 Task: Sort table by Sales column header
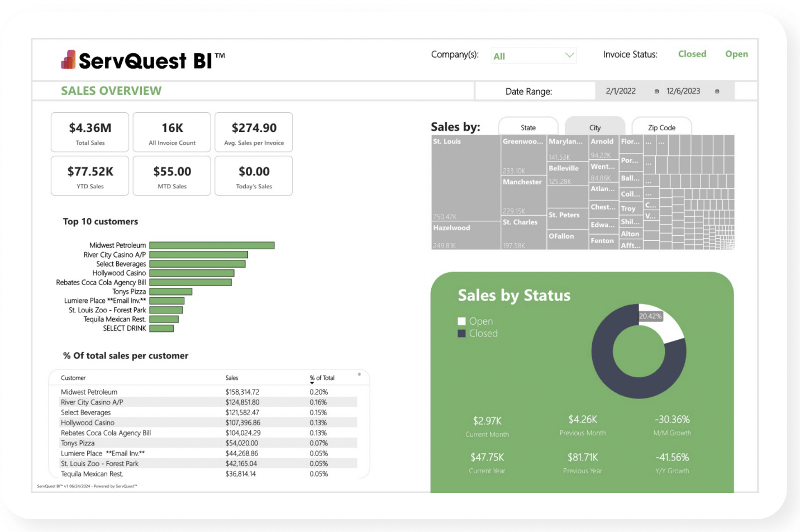(232, 378)
